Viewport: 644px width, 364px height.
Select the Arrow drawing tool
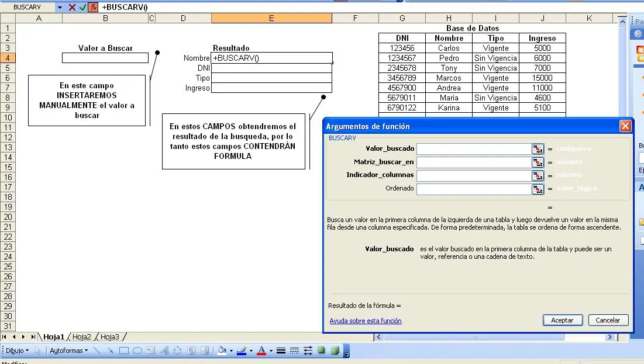tap(110, 351)
